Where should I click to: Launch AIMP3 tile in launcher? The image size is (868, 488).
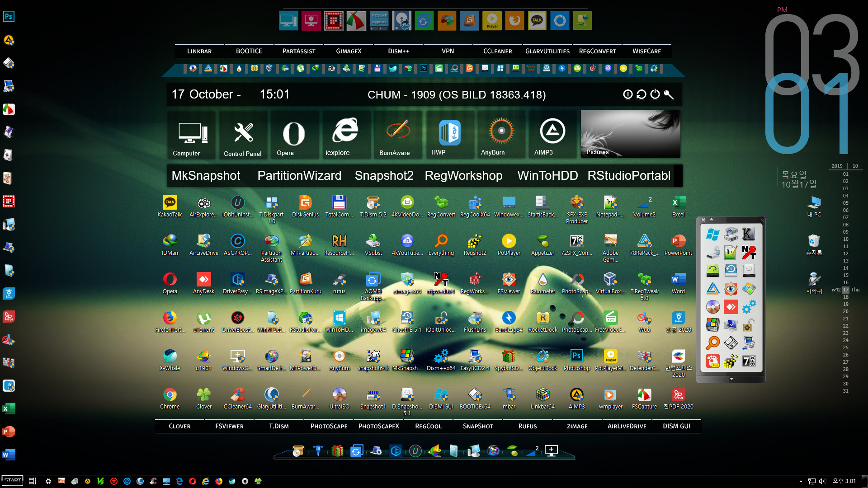click(553, 135)
